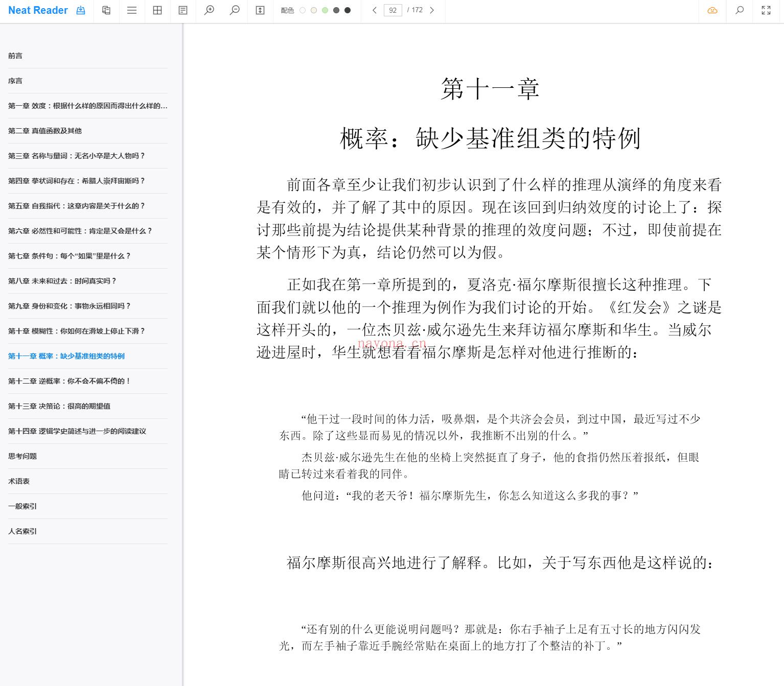This screenshot has height=686, width=784.
Task: Open the search magnifier icon
Action: click(x=740, y=10)
